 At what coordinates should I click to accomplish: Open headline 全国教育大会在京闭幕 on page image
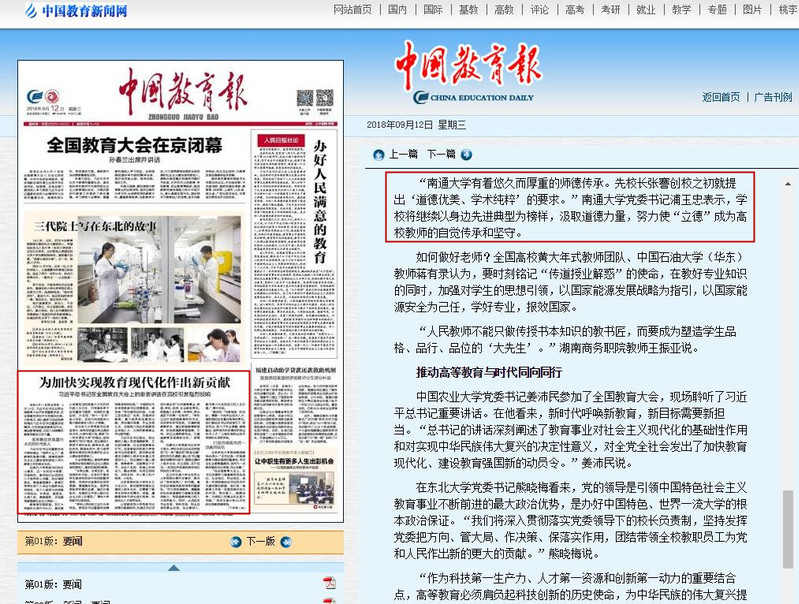135,145
